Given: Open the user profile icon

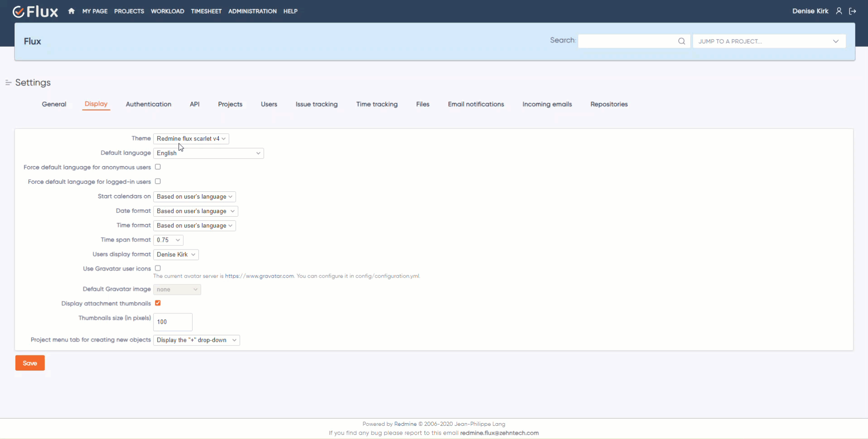Looking at the screenshot, I should pos(839,11).
